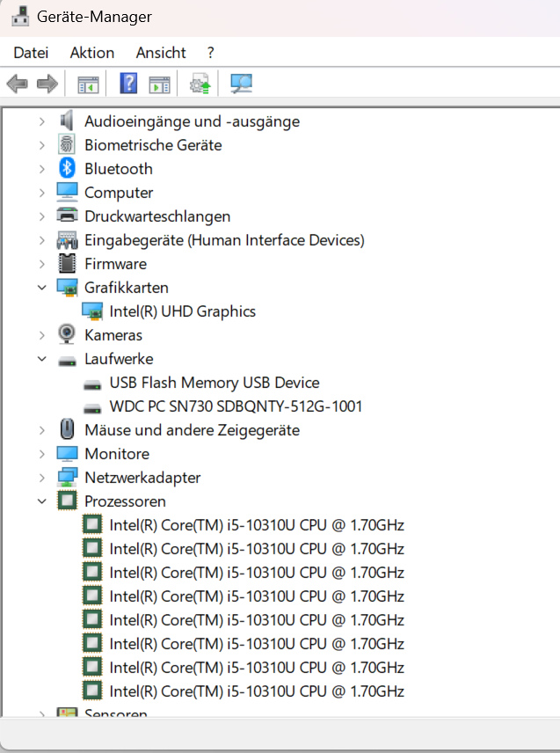
Task: Click the drive icon for Laufwerke
Action: (67, 362)
